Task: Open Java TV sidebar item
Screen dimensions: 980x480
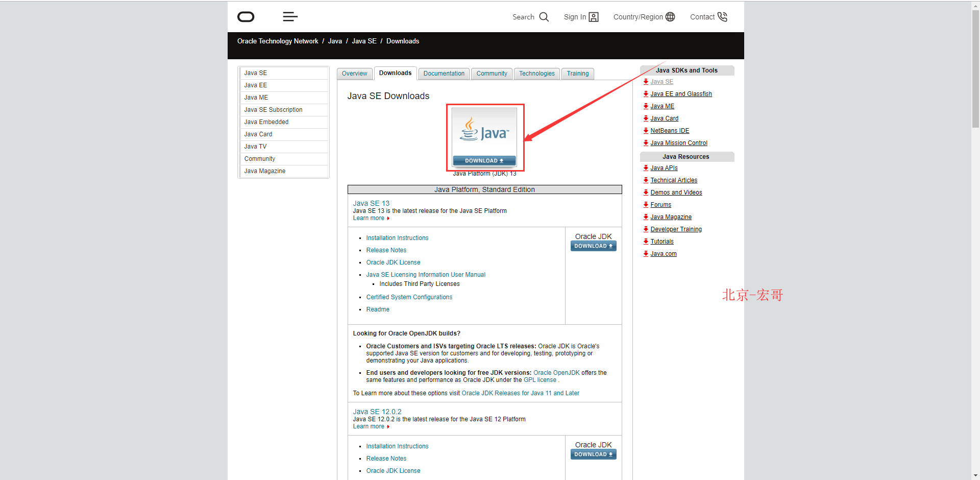Action: pyautogui.click(x=284, y=147)
